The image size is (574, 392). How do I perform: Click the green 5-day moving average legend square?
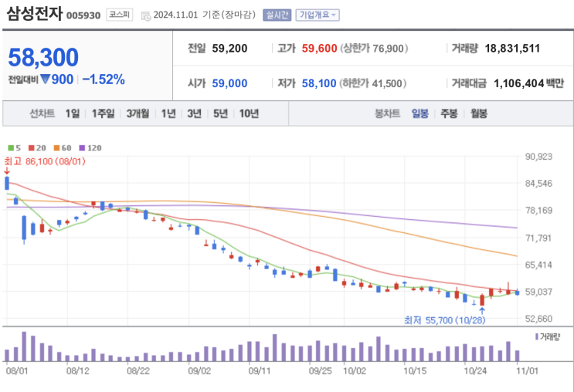11,147
